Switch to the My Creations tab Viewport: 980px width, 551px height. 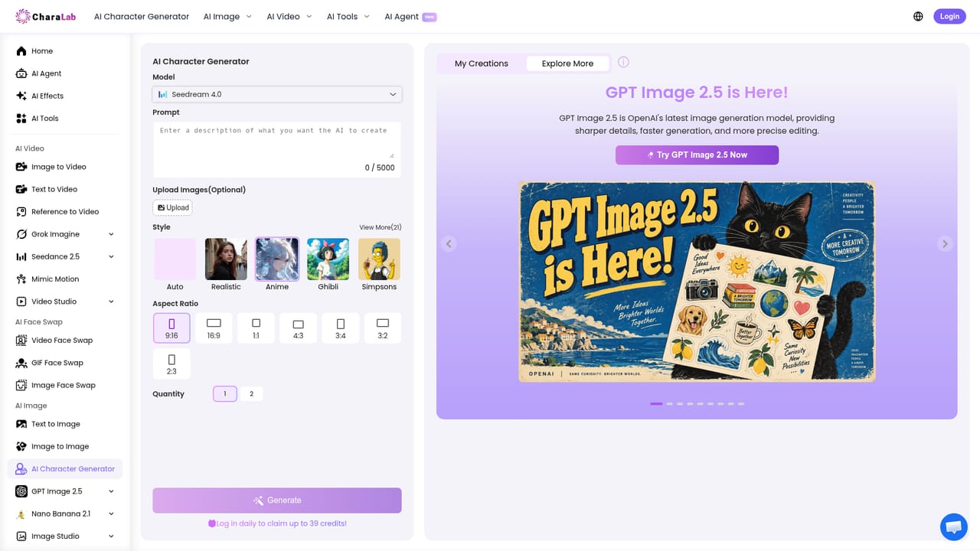pos(482,64)
